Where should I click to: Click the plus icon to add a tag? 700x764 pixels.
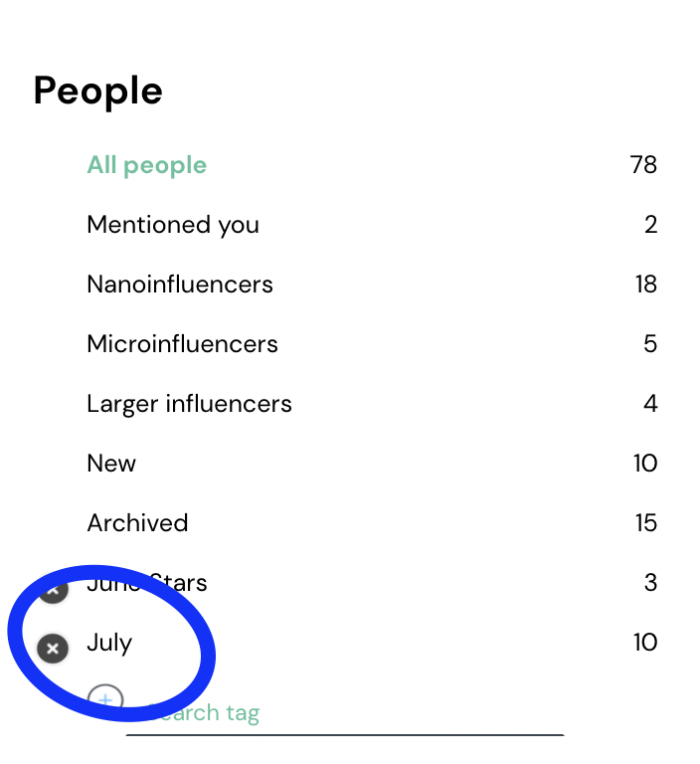(105, 700)
